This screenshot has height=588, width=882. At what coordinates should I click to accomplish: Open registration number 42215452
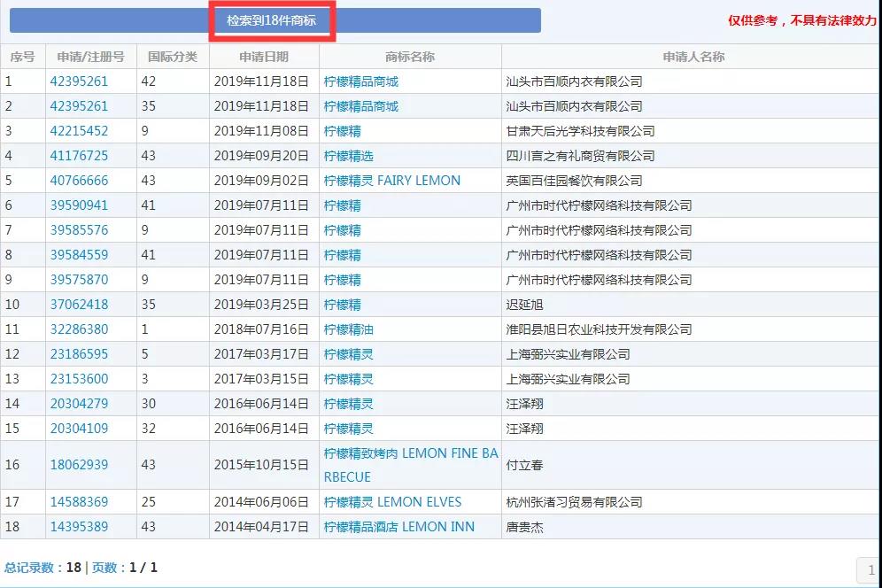click(79, 131)
